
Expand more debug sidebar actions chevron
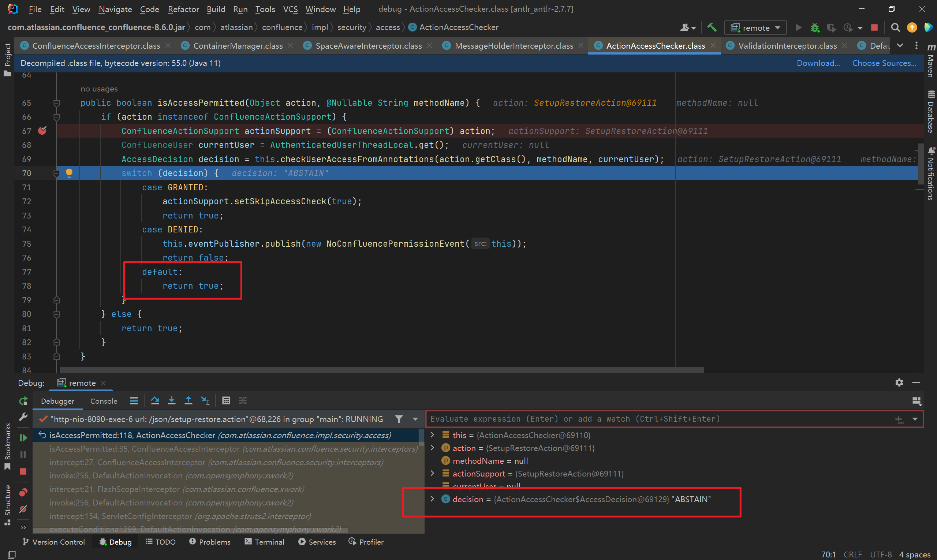[x=23, y=527]
